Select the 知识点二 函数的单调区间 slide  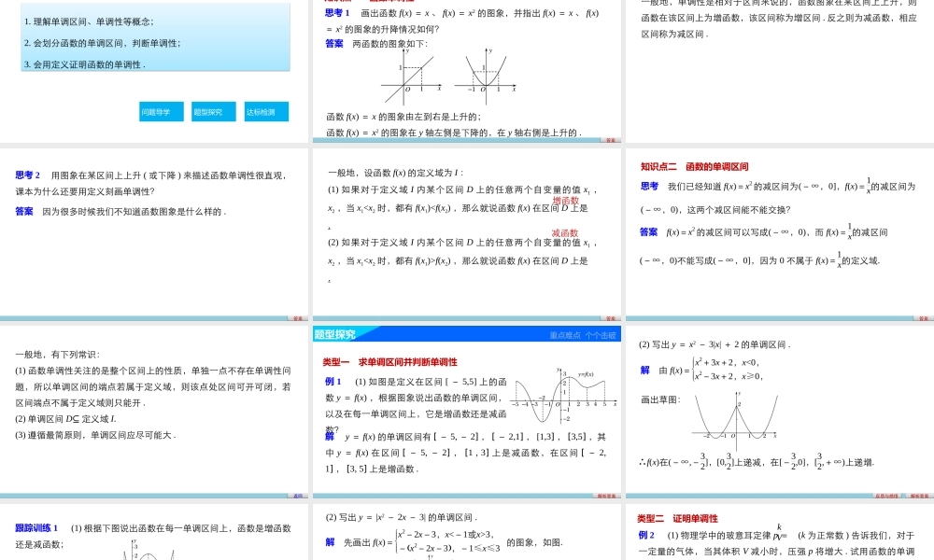tap(780, 233)
